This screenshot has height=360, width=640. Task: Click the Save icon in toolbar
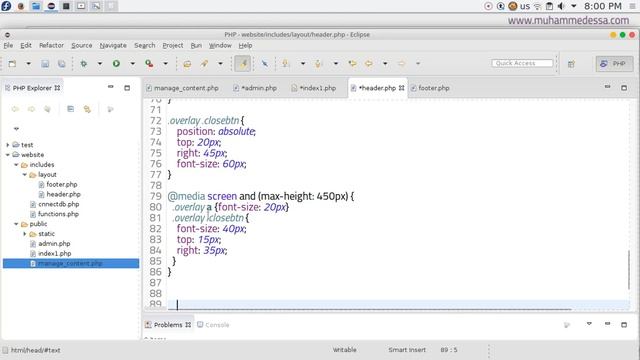point(45,64)
